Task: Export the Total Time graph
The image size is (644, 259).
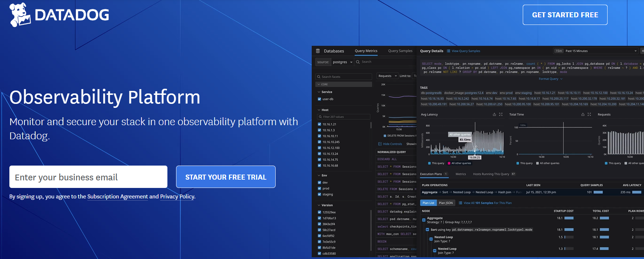Action: pyautogui.click(x=583, y=114)
